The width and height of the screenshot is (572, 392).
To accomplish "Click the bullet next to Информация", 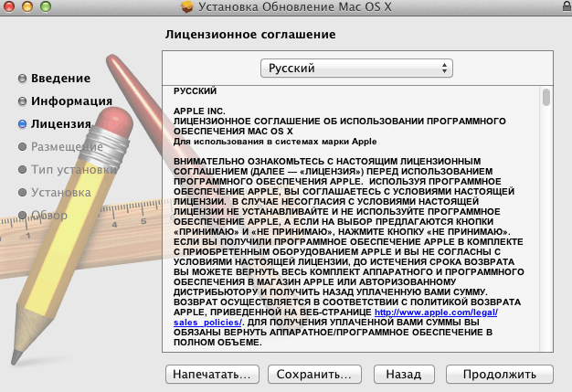I will tap(22, 101).
